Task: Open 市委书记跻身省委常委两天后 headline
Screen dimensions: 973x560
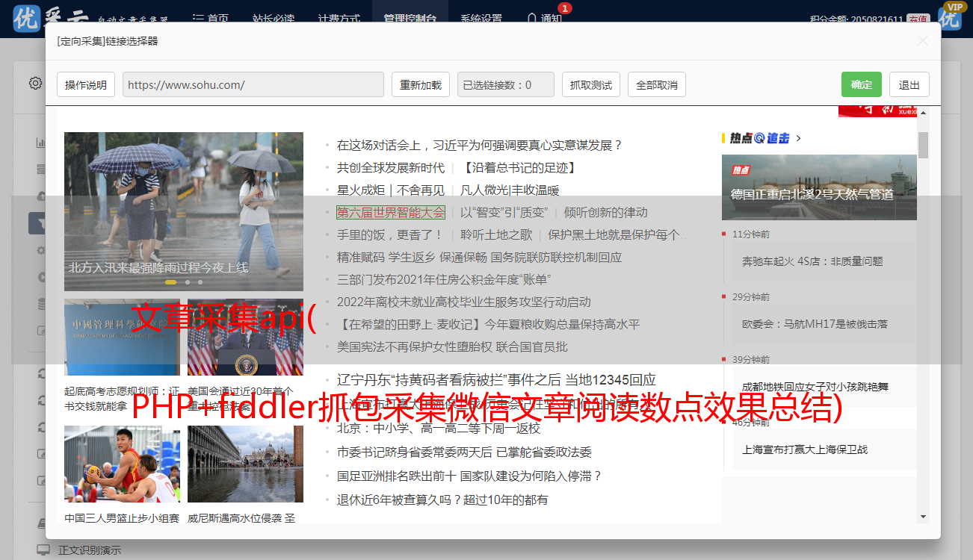Action: click(x=464, y=452)
